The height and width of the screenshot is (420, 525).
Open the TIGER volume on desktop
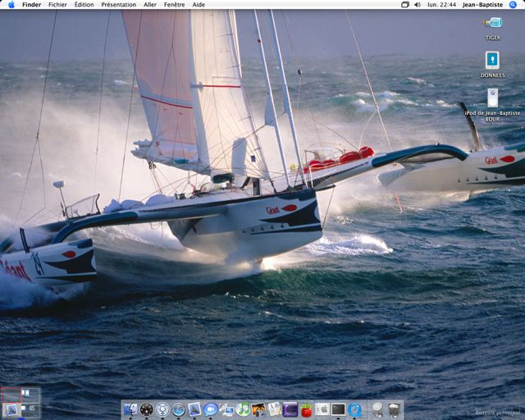(x=492, y=24)
